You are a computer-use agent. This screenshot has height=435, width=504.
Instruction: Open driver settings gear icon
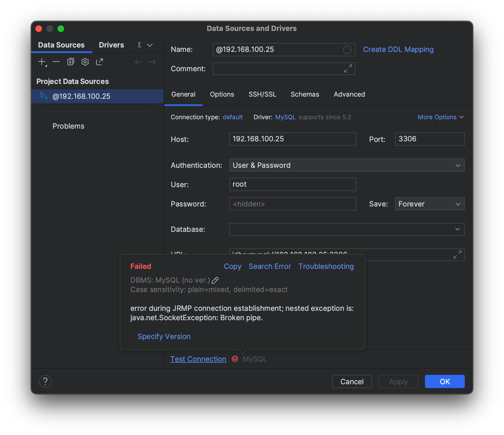point(85,62)
